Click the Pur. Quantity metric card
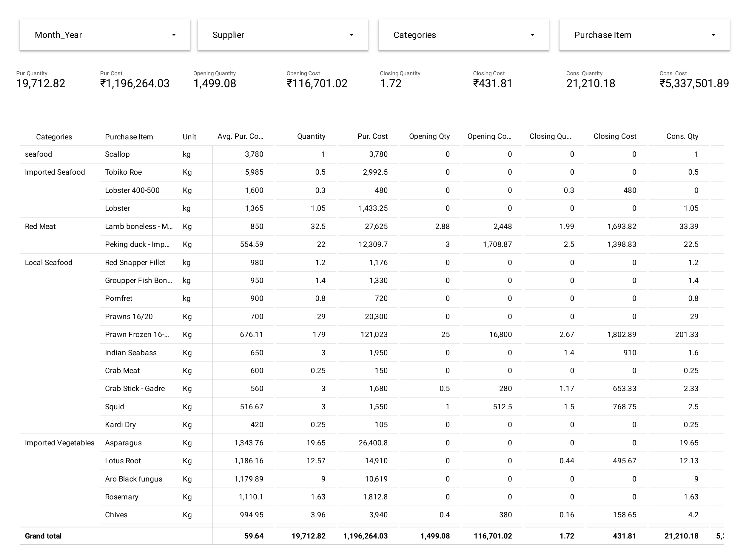The width and height of the screenshot is (746, 560). pyautogui.click(x=41, y=81)
